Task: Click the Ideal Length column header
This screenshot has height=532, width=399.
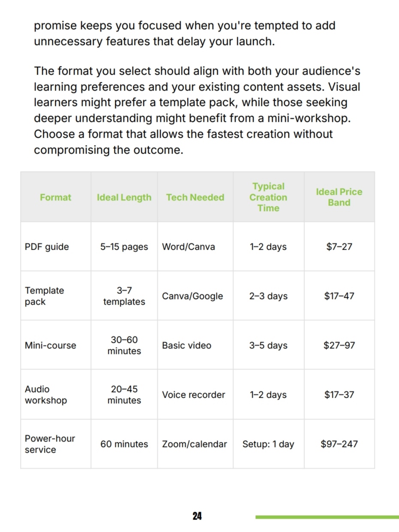Action: tap(124, 197)
